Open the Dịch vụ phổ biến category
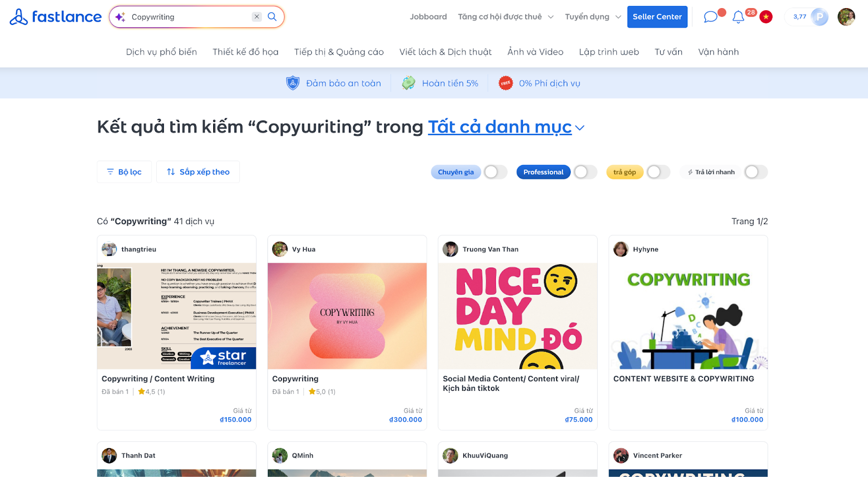This screenshot has width=868, height=477. pyautogui.click(x=162, y=52)
